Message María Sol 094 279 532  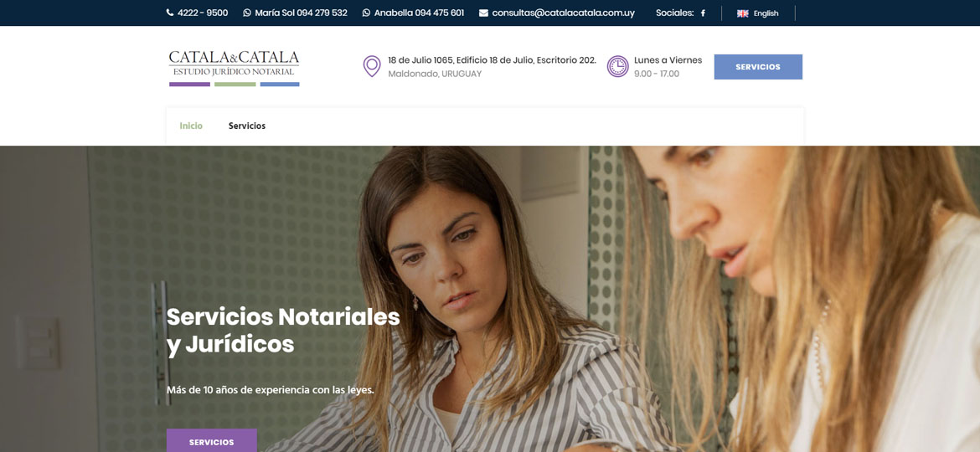click(302, 13)
